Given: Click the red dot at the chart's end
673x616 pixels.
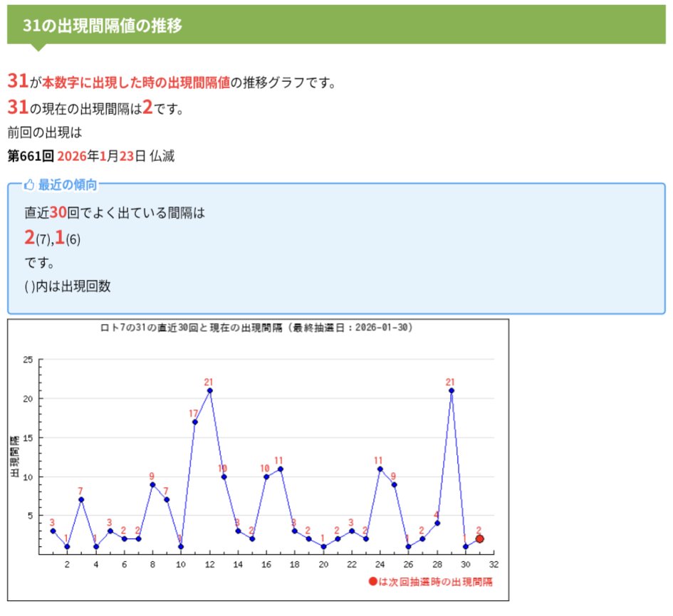Looking at the screenshot, I should pos(480,538).
